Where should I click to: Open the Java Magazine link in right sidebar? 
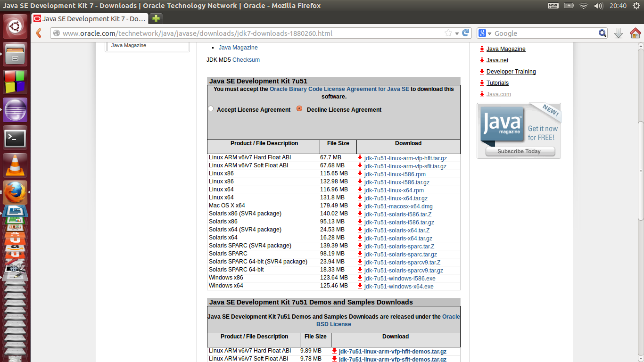506,49
